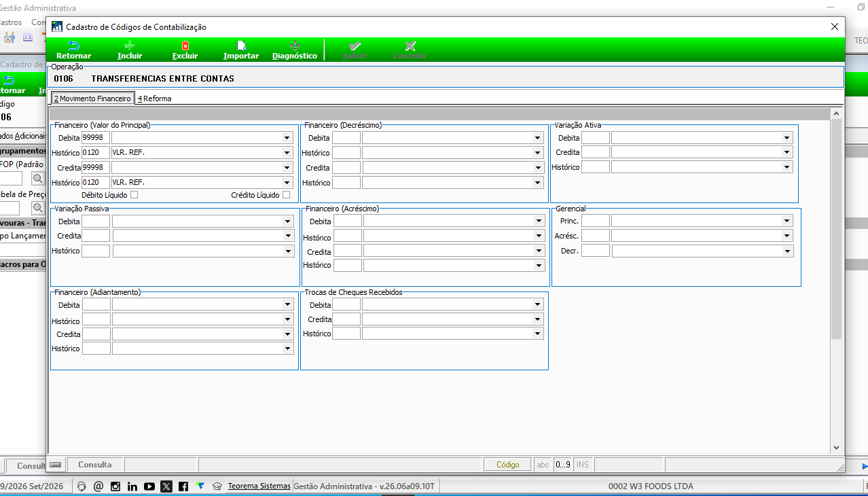
Task: Open the Facebook icon in status bar
Action: tap(183, 486)
